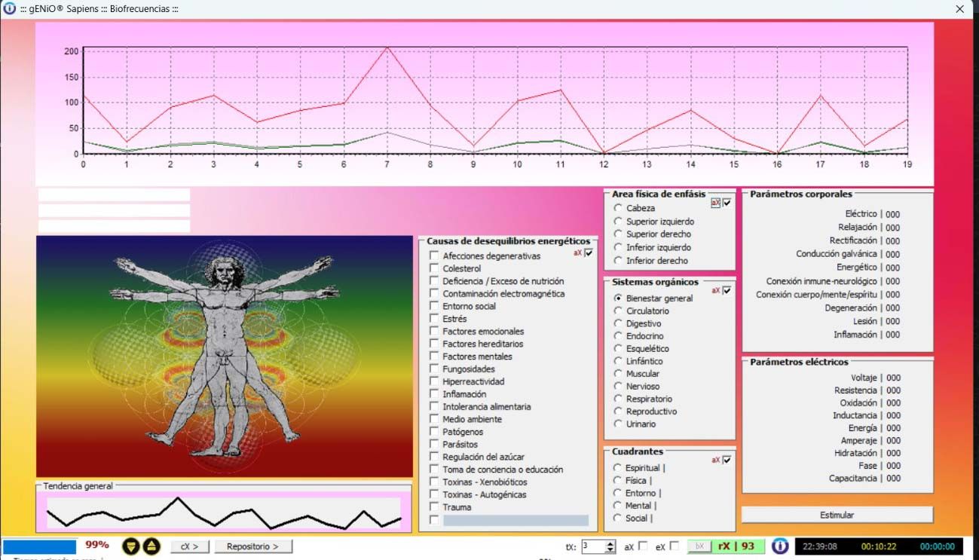Select the Esquelético system
979x560 pixels.
618,349
